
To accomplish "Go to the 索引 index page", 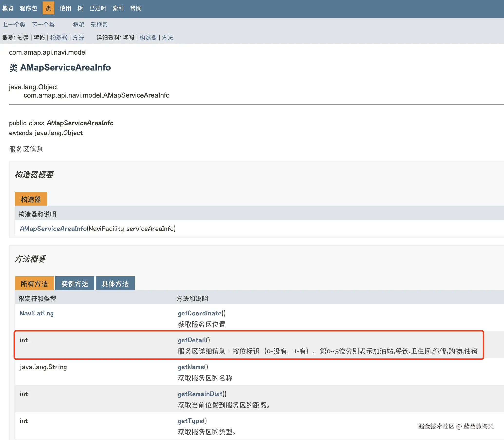I will click(118, 8).
